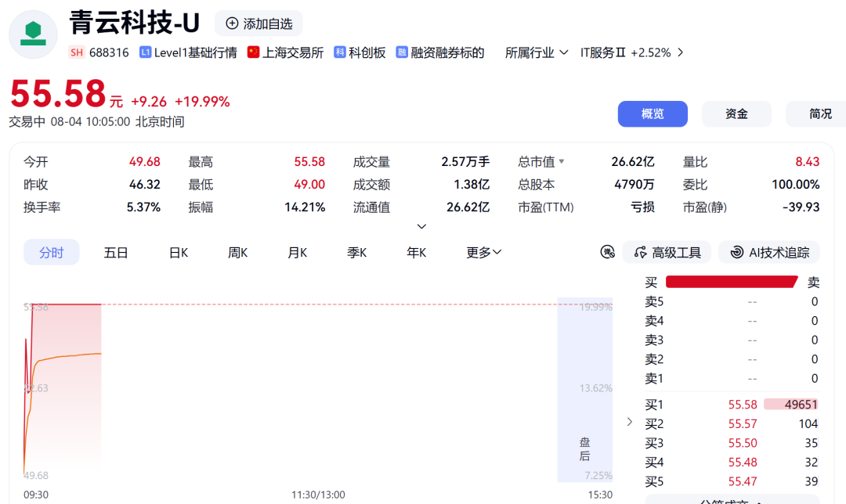The width and height of the screenshot is (846, 504).
Task: Click the 盘后 after-hours zone in chart
Action: click(x=584, y=390)
